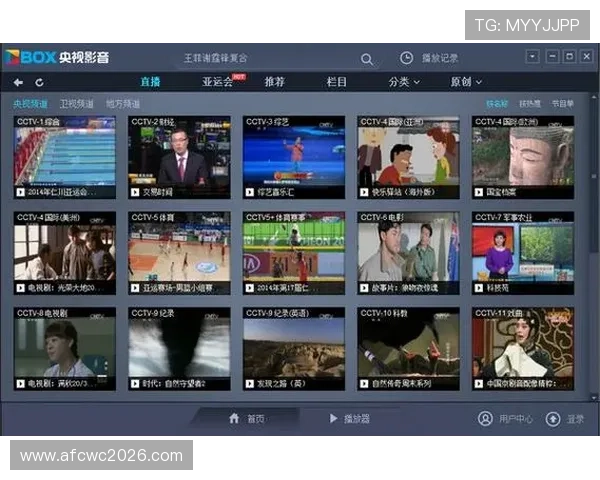
Task: Open CCTV-9 纪录 channel thumbnail
Action: [x=179, y=349]
